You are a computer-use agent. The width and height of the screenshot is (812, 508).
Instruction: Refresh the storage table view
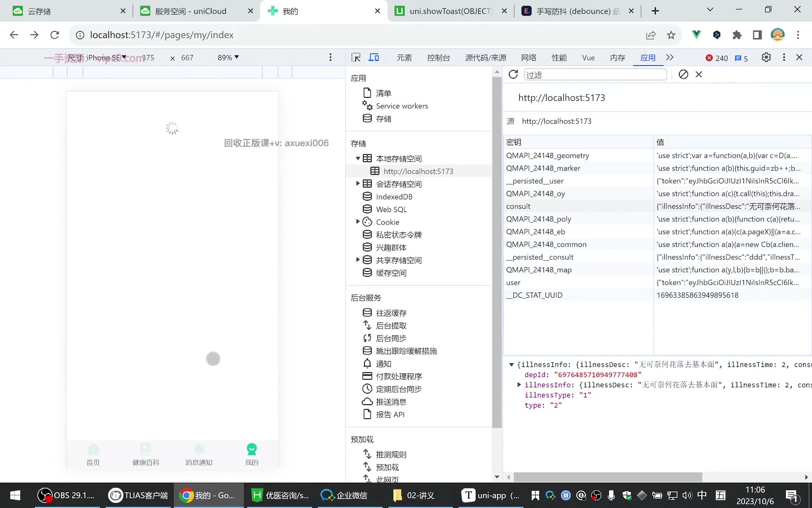click(513, 75)
